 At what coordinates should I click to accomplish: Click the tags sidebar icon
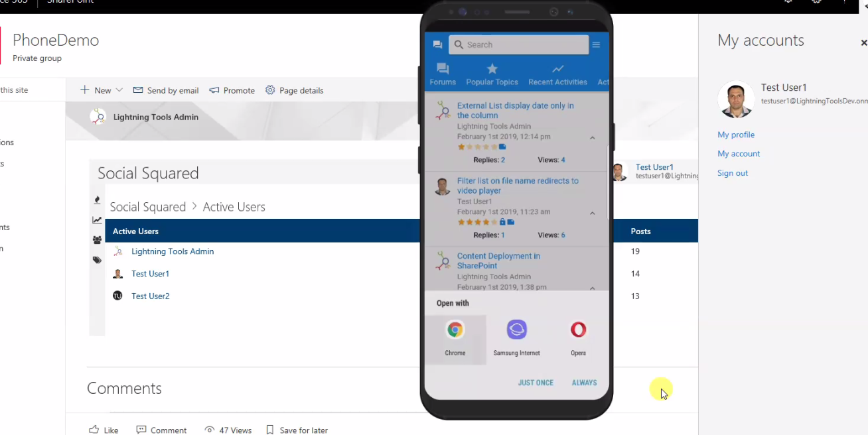coord(97,260)
